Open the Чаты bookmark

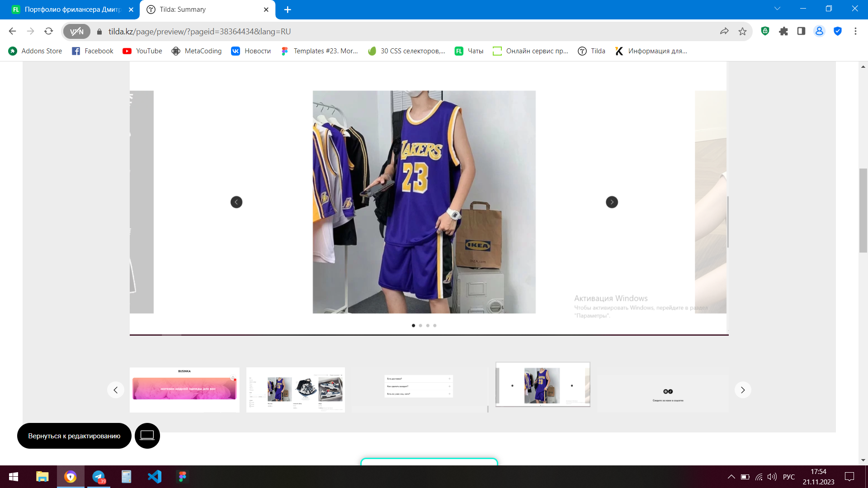coord(469,51)
